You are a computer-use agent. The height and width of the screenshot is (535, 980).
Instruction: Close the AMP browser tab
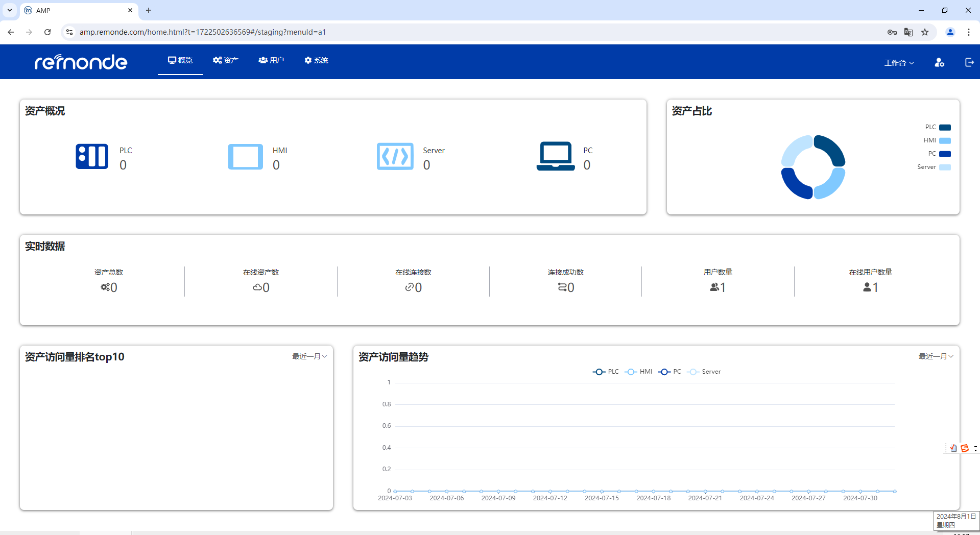130,10
